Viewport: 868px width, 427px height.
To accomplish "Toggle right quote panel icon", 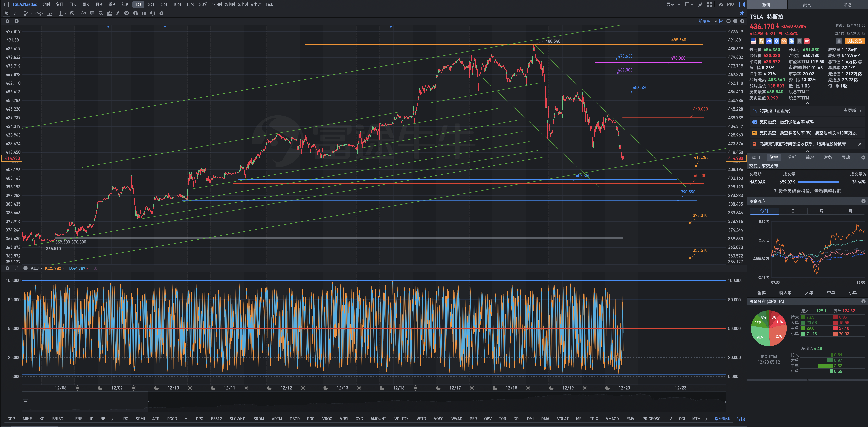I will pos(742,4).
